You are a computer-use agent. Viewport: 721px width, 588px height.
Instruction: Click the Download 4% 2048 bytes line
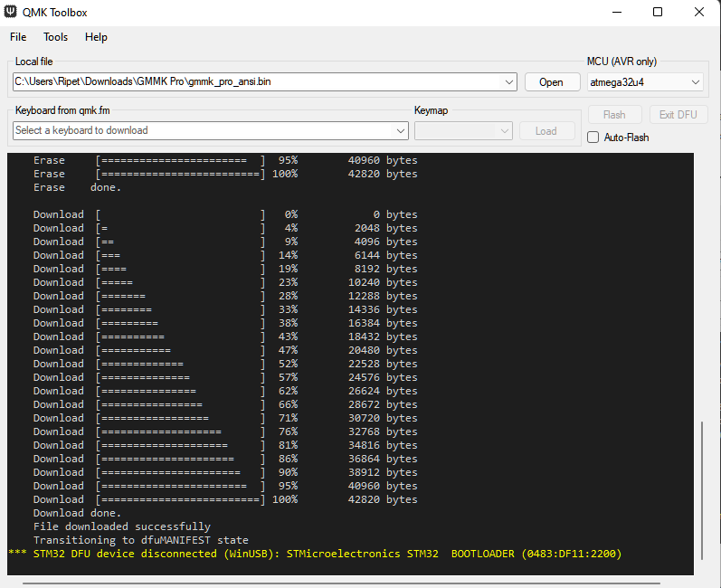[x=225, y=228]
